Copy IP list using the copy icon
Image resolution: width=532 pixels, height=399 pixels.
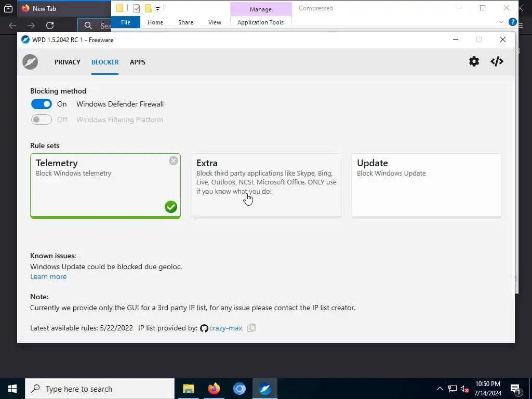tap(251, 328)
